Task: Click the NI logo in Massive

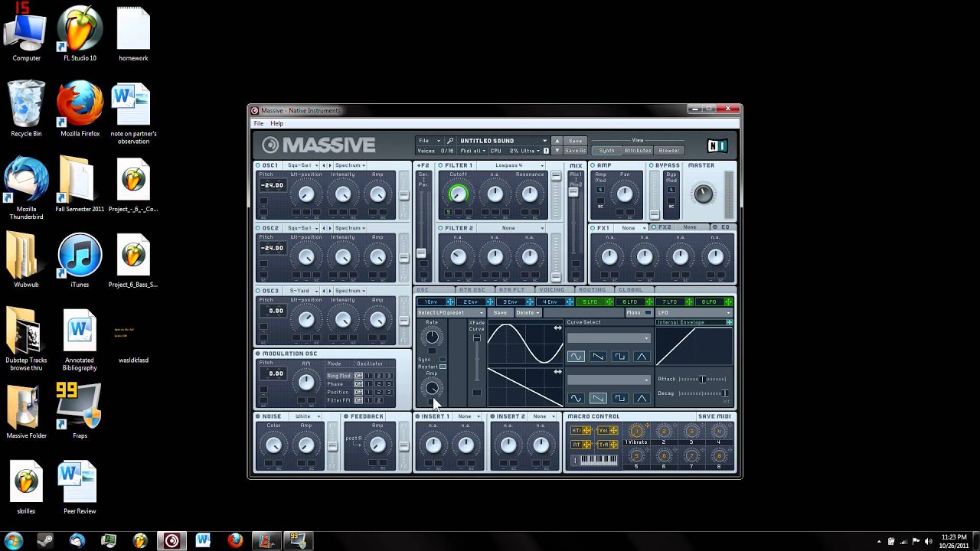Action: (x=717, y=145)
